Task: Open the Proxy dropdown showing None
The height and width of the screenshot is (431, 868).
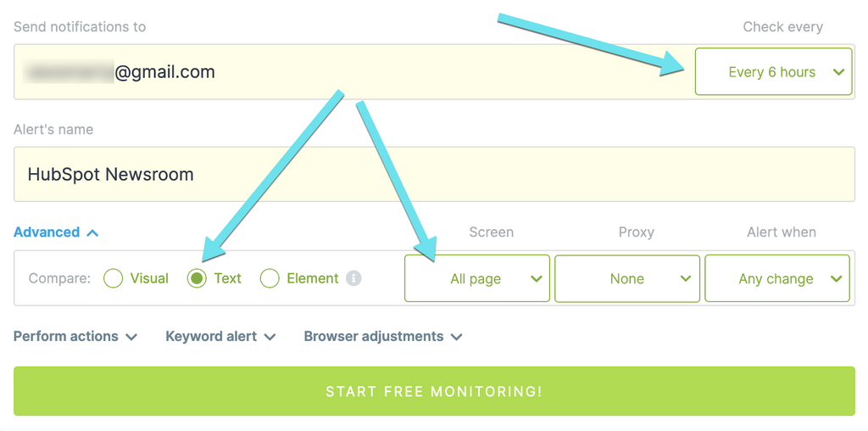Action: (x=627, y=278)
